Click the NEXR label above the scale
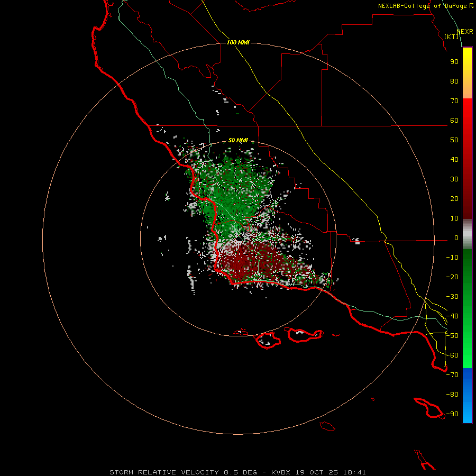This screenshot has width=476, height=476. point(465,32)
